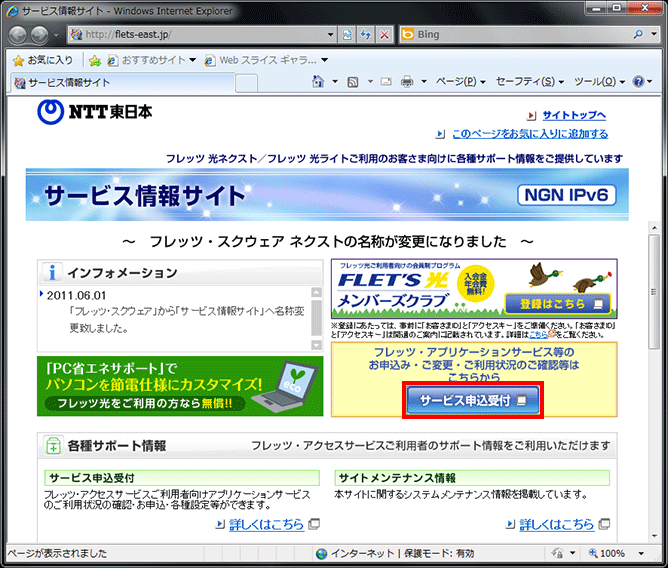Expand the Home button dropdown arrow

335,81
